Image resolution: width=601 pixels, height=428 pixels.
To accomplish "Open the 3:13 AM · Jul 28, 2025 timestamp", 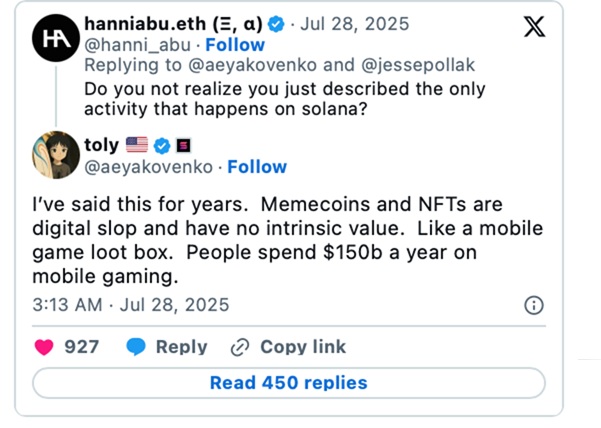I will pyautogui.click(x=131, y=304).
